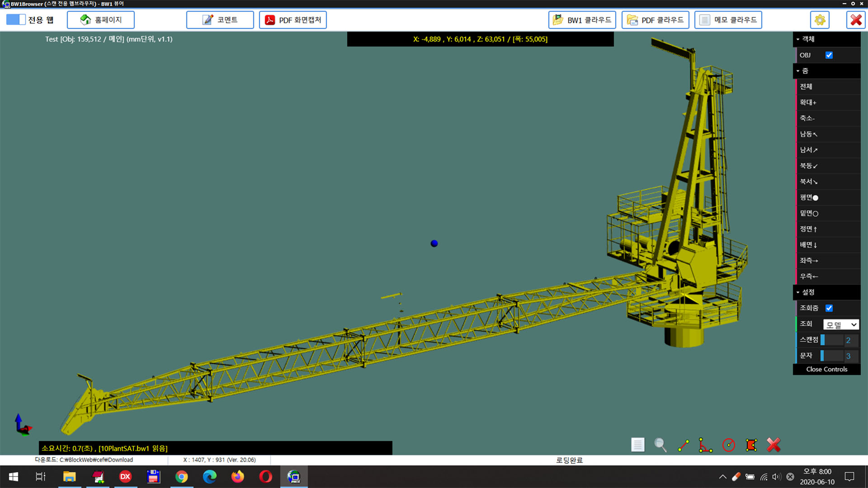Click the PDF 화면캡처 button
The image size is (868, 488).
tap(293, 20)
